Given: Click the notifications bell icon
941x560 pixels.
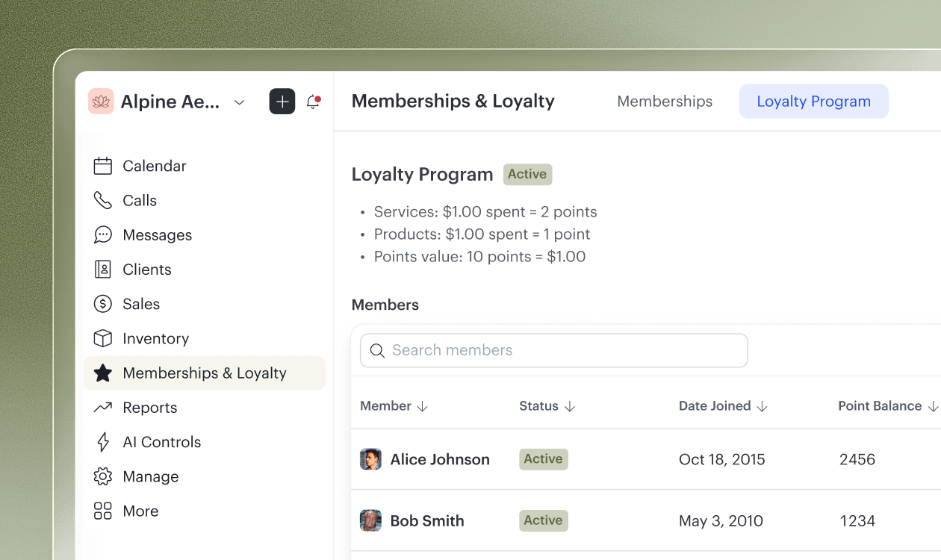Looking at the screenshot, I should (313, 102).
